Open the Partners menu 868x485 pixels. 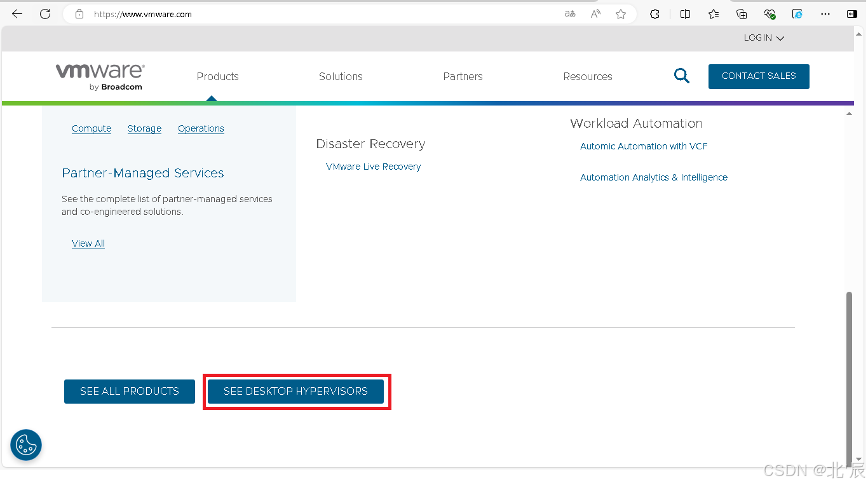463,76
